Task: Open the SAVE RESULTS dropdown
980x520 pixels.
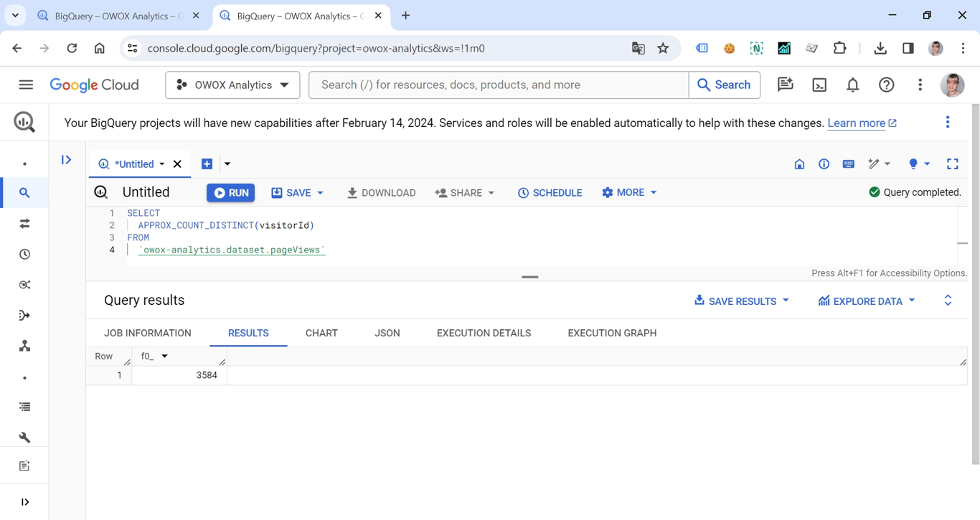Action: click(741, 301)
